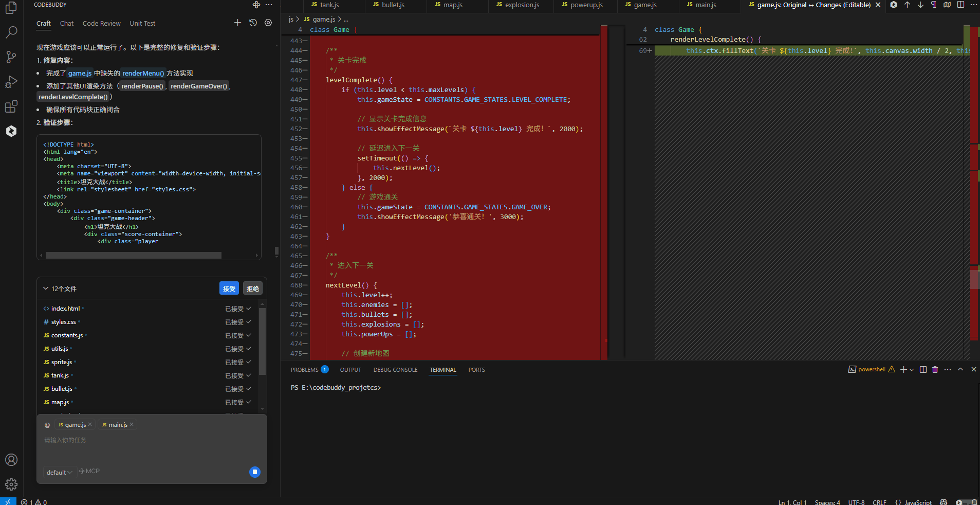
Task: Collapse the 12个文件 file list
Action: coord(46,288)
